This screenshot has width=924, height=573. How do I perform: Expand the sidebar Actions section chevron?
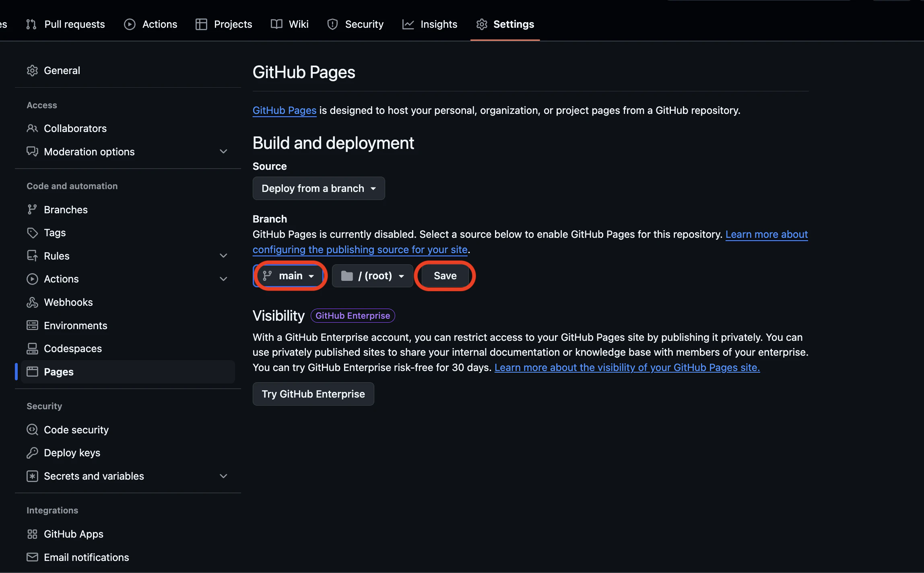click(223, 279)
